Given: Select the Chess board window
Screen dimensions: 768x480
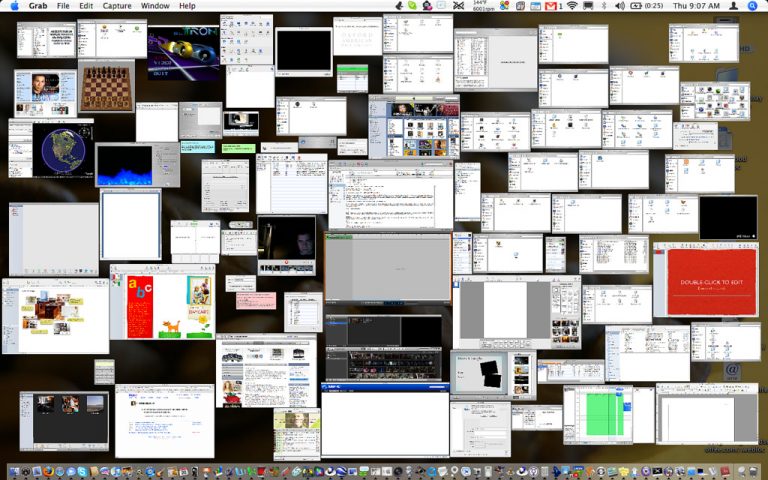Looking at the screenshot, I should pos(107,86).
